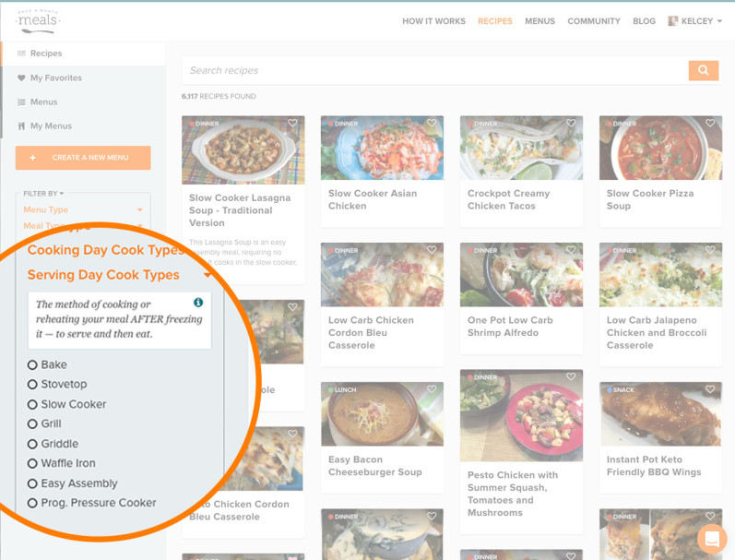Favorite Low Carb Jalapeno Chicken Casserole heart
The height and width of the screenshot is (560, 735).
point(710,250)
